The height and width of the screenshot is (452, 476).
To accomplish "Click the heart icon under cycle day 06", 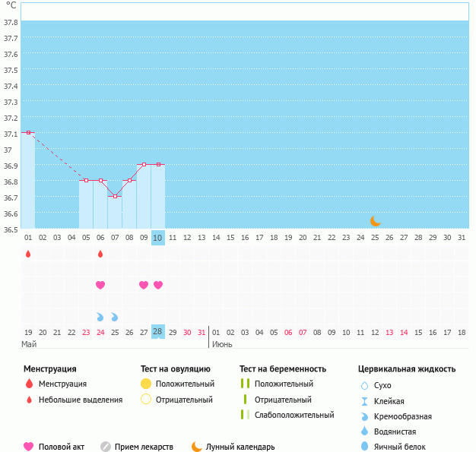I will tap(100, 285).
